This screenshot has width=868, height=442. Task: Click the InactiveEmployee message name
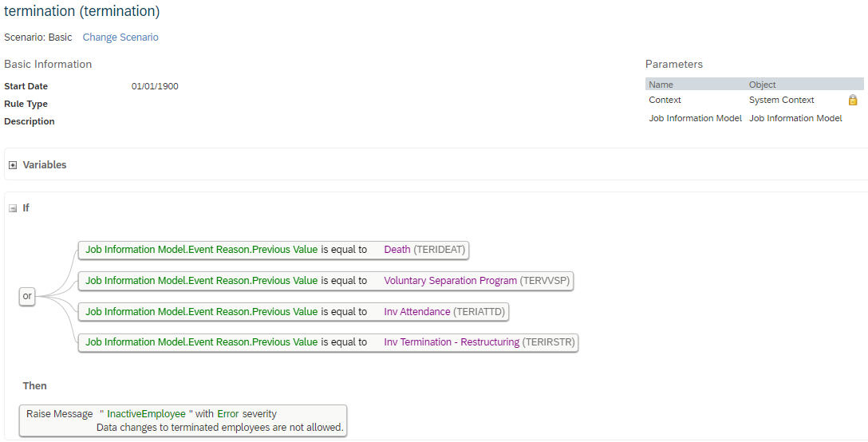146,414
